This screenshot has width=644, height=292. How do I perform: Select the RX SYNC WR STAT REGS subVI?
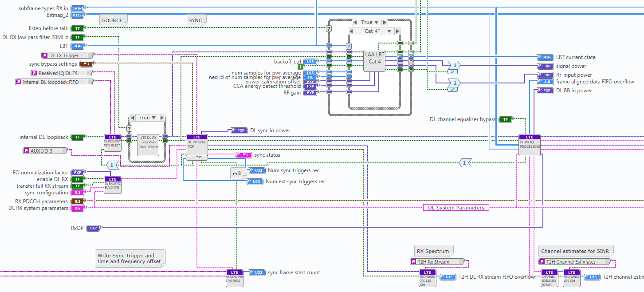click(235, 278)
